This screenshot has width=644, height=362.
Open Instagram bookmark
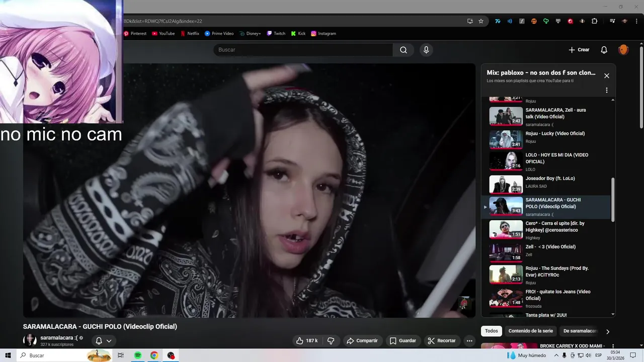324,34
